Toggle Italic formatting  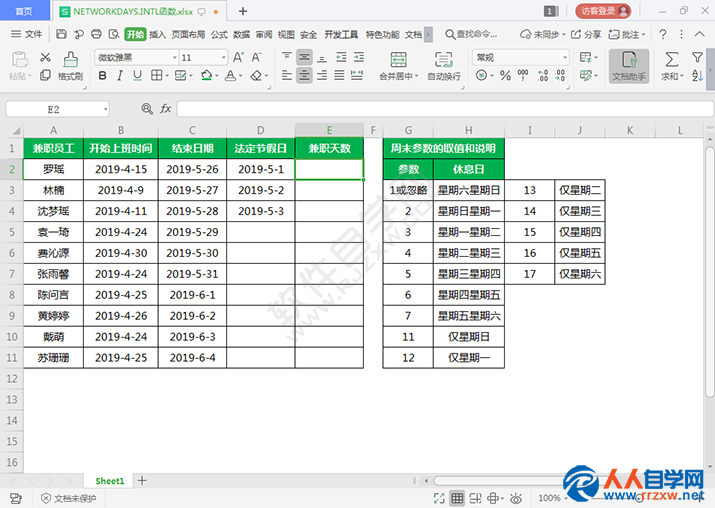(x=120, y=75)
